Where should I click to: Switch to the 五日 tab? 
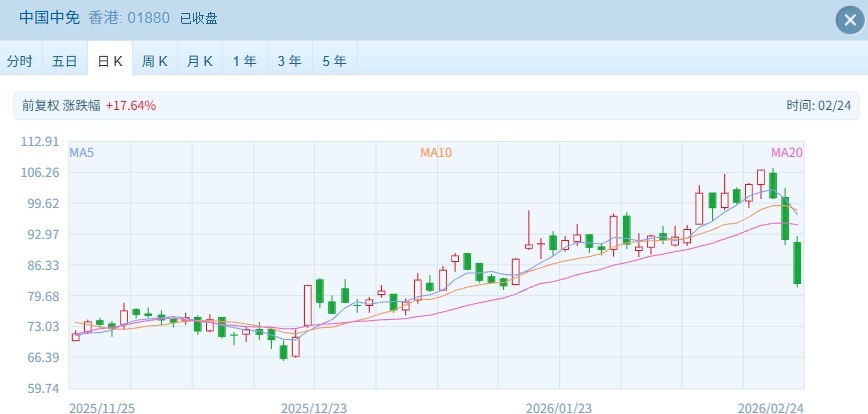pos(65,60)
